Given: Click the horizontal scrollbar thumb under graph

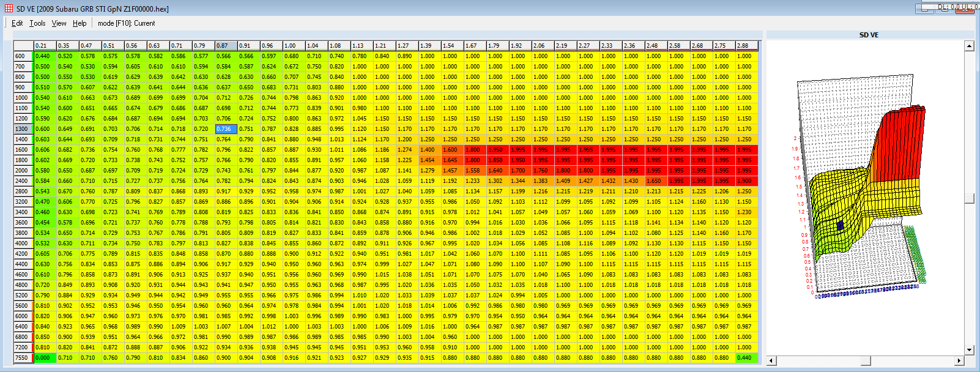Looking at the screenshot, I should click(865, 360).
